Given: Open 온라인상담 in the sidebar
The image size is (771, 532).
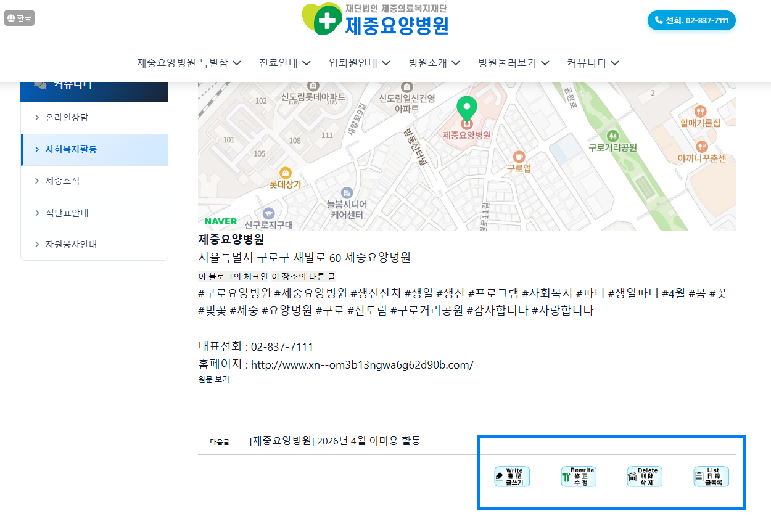Looking at the screenshot, I should [94, 118].
